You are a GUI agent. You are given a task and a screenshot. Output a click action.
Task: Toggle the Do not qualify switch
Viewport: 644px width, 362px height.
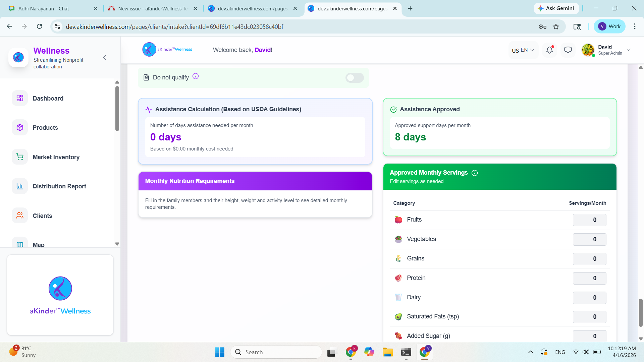coord(355,78)
